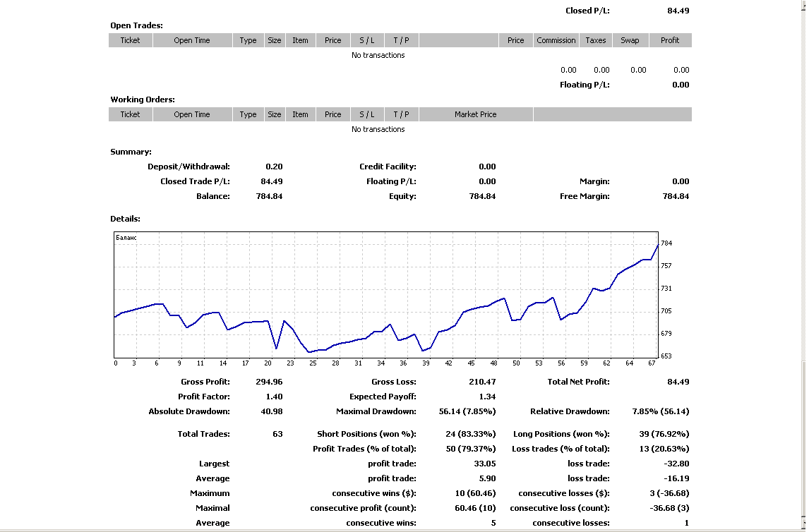Click the Floating P/L value under Open Trades
The width and height of the screenshot is (809, 532).
(681, 85)
